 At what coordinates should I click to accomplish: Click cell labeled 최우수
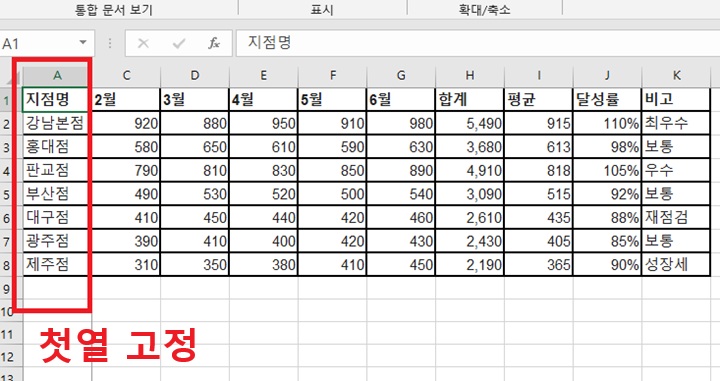coord(676,123)
